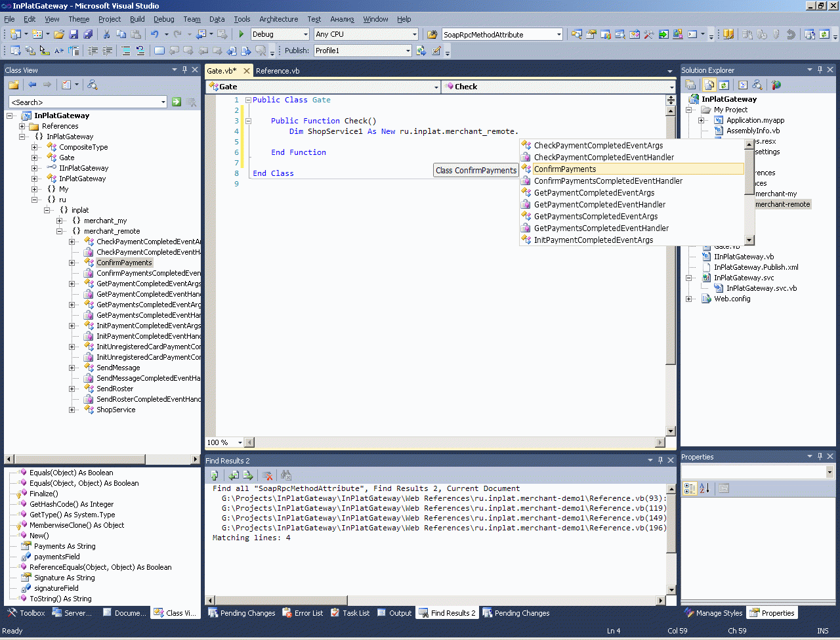Clear all results in Find Results 2
The height and width of the screenshot is (640, 840).
tap(267, 475)
